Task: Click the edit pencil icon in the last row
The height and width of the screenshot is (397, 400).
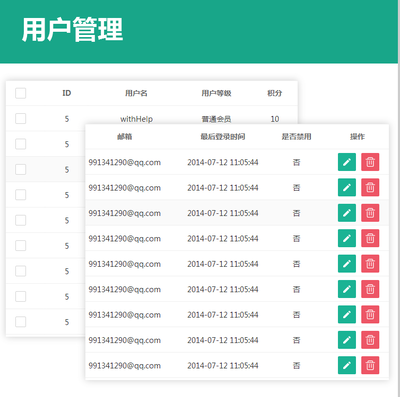Action: tap(347, 365)
